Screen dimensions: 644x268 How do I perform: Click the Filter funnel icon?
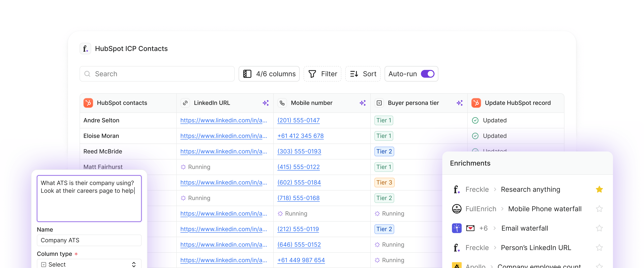[312, 74]
